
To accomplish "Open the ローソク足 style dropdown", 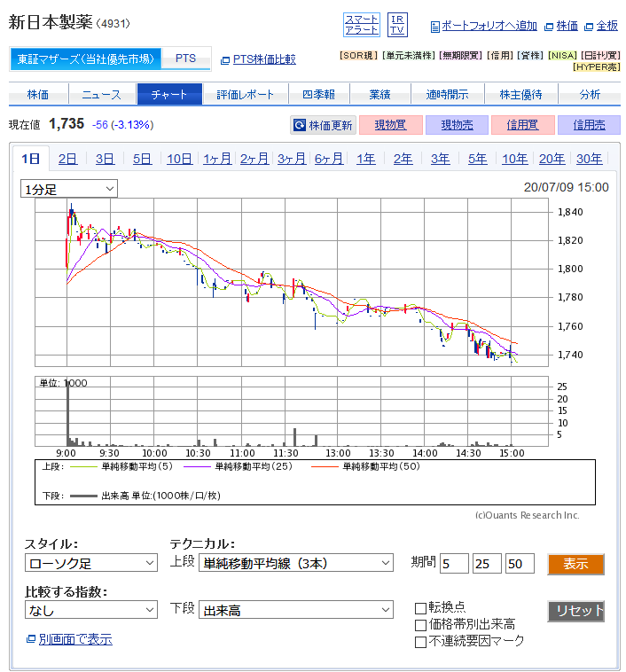I will click(x=90, y=563).
